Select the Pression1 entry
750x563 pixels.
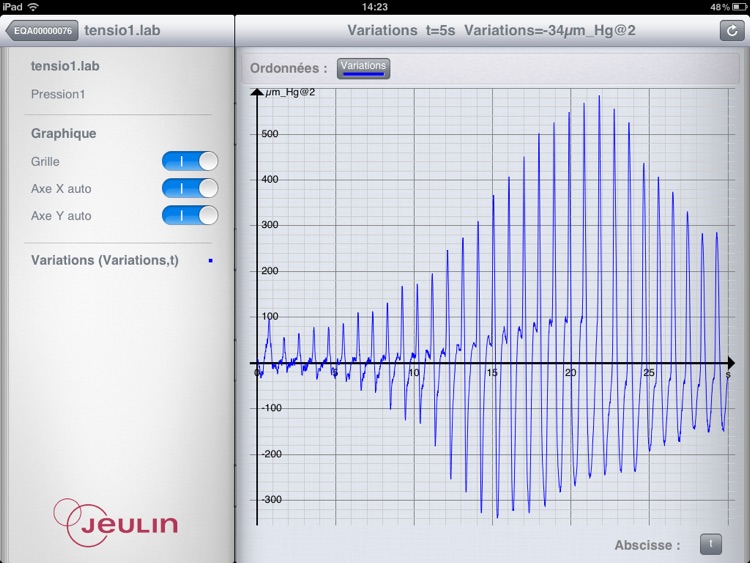58,94
